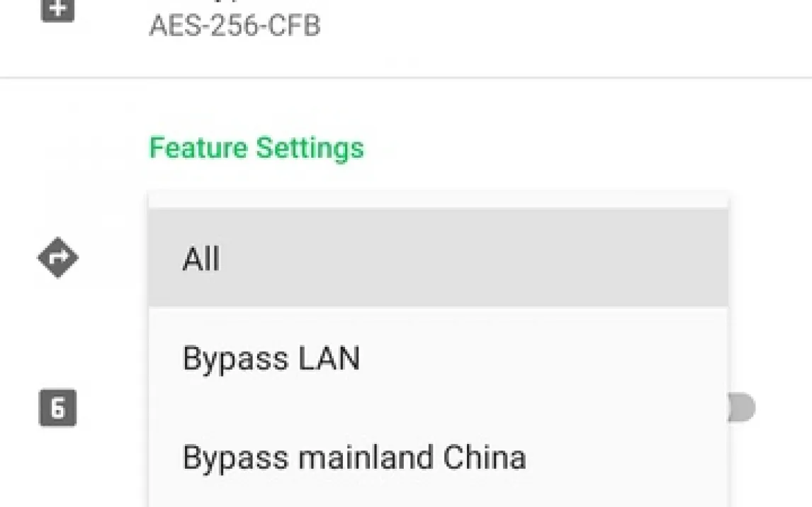Flip the gray switch behind the dropdown list
Screen dimensions: 812x507
point(742,409)
